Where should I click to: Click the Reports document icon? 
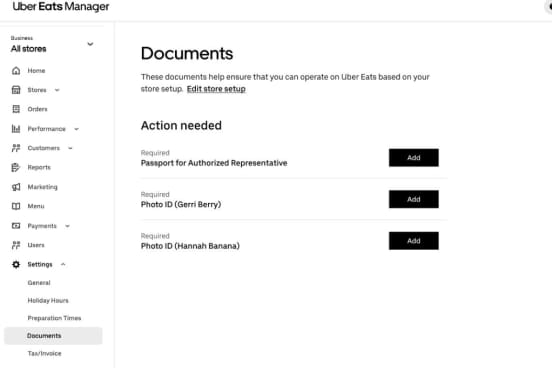tap(16, 167)
